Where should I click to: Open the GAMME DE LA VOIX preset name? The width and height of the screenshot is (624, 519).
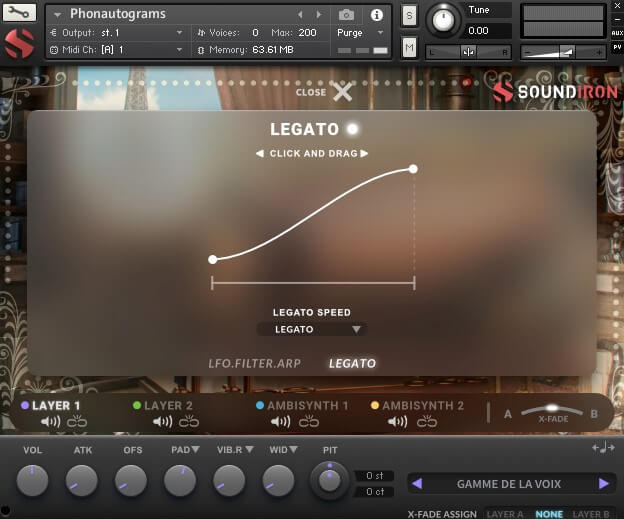point(509,484)
